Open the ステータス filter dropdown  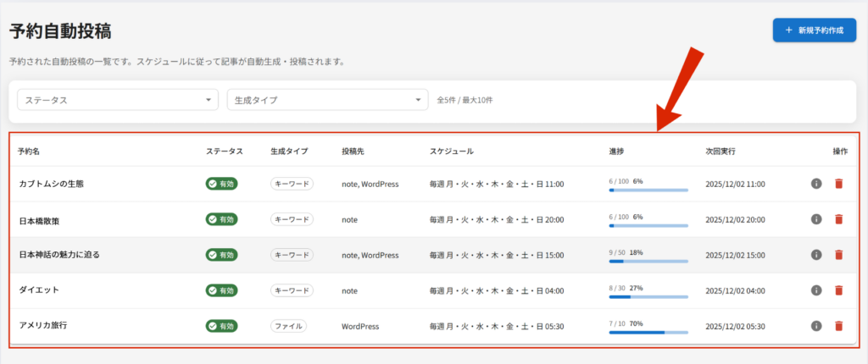(118, 100)
